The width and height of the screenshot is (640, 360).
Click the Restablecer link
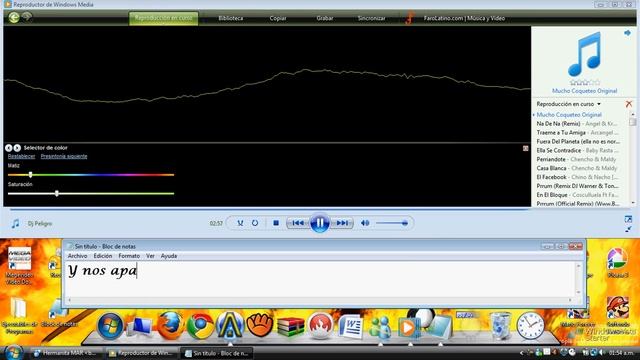21,156
